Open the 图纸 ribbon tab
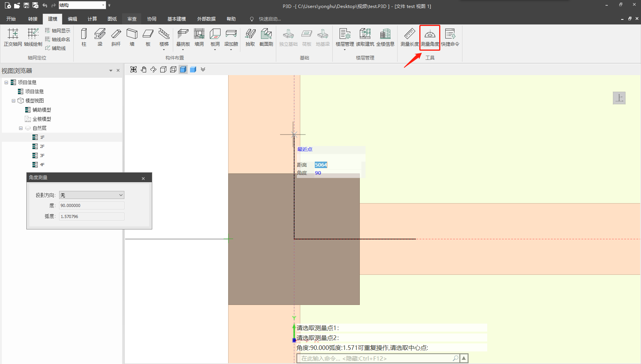Image resolution: width=641 pixels, height=364 pixels. pos(112,19)
